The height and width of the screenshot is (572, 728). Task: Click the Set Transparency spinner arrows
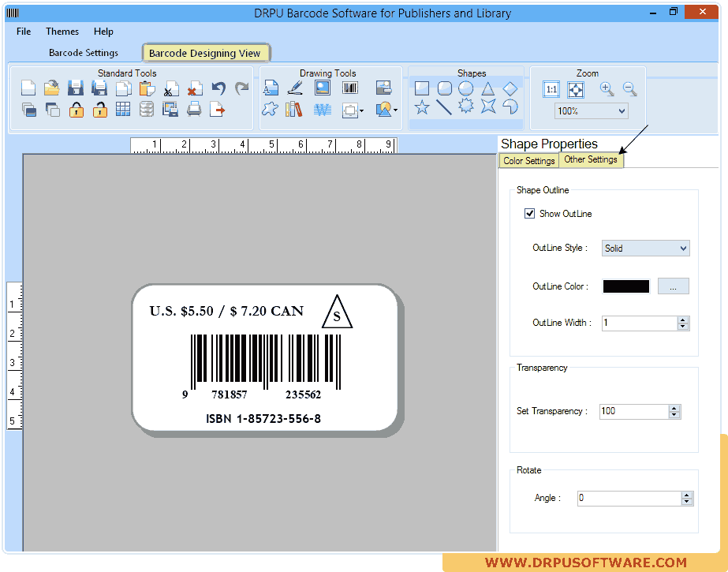pos(674,411)
